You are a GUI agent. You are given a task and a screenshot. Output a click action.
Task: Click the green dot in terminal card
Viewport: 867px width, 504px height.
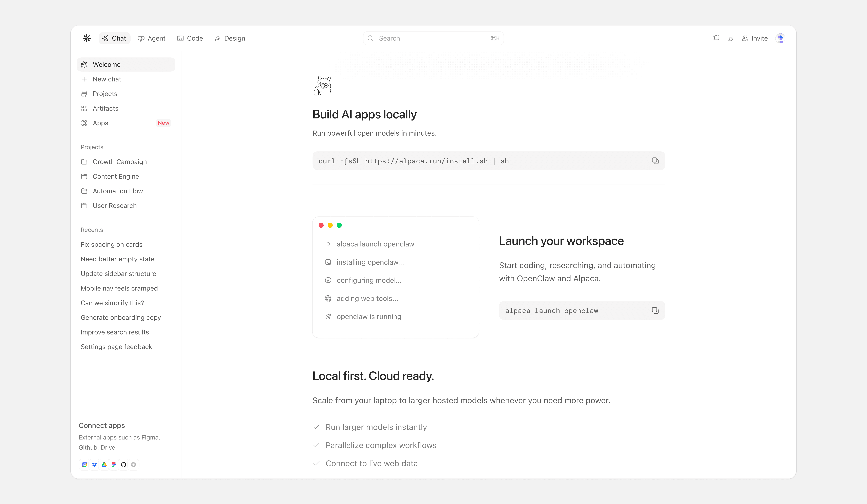(x=339, y=225)
